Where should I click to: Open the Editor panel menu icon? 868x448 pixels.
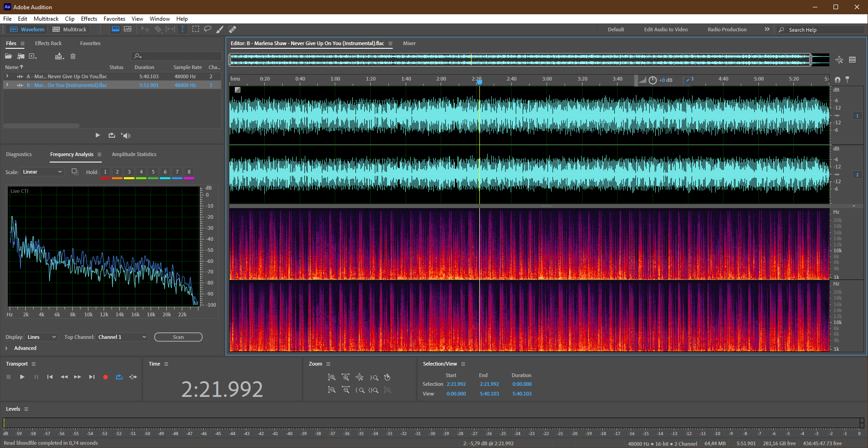tap(390, 44)
